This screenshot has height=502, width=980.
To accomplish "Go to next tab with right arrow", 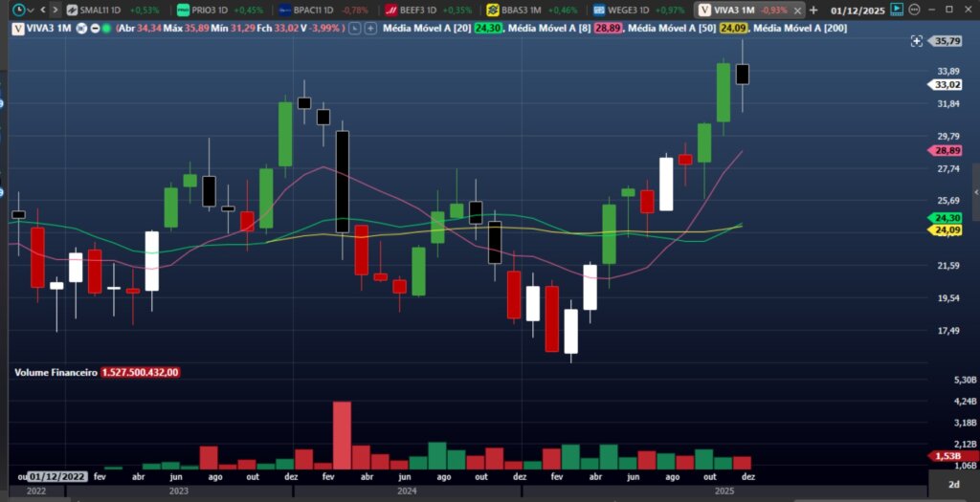I will (x=56, y=10).
